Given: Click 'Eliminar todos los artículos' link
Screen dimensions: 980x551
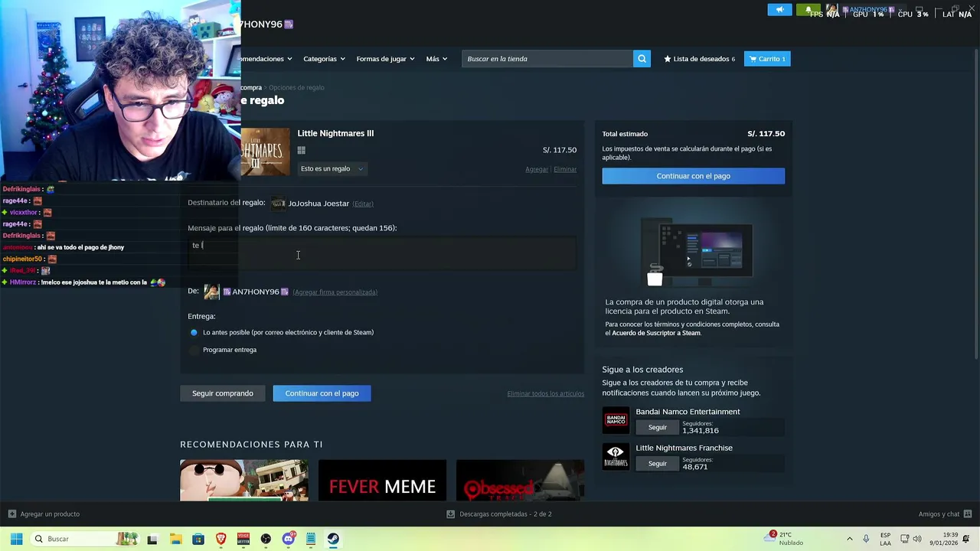Looking at the screenshot, I should click(545, 393).
